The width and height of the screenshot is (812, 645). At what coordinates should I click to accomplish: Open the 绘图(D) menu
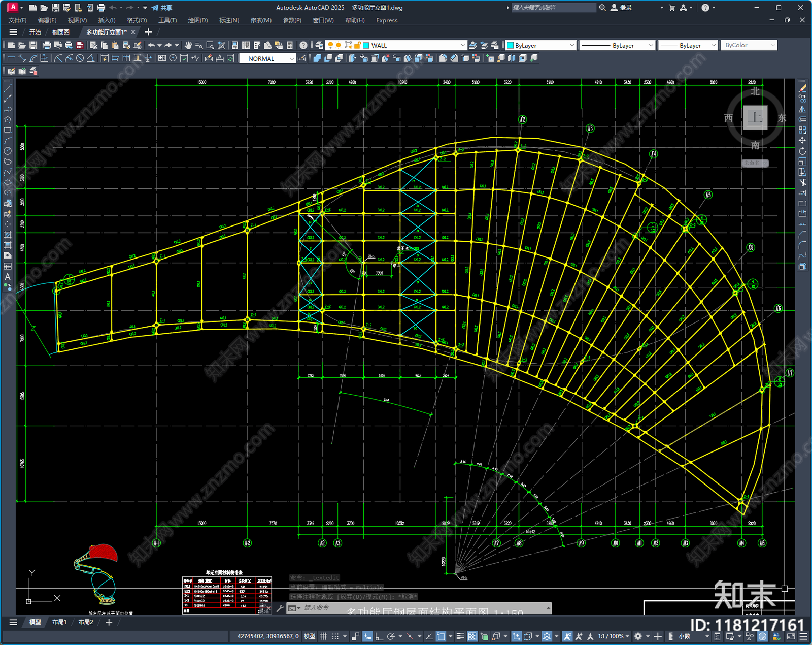pos(197,20)
